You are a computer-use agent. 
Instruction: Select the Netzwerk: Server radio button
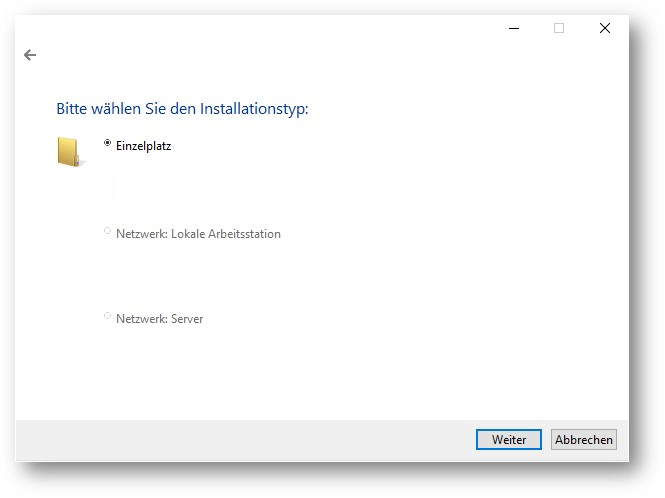click(107, 316)
